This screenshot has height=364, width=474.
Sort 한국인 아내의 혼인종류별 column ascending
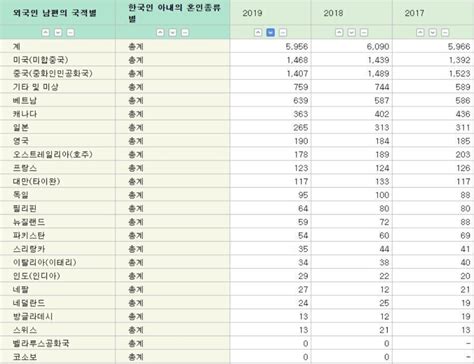[160, 32]
